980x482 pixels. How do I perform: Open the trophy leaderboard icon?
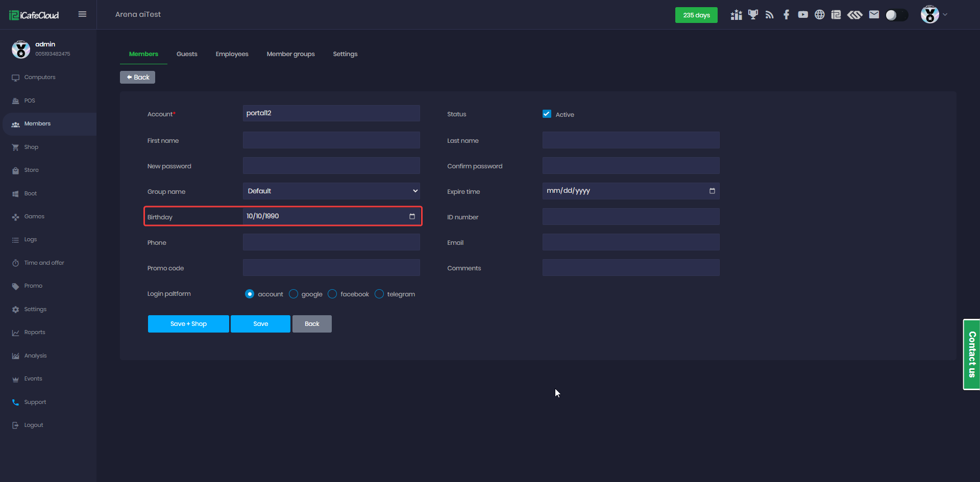[x=752, y=14]
